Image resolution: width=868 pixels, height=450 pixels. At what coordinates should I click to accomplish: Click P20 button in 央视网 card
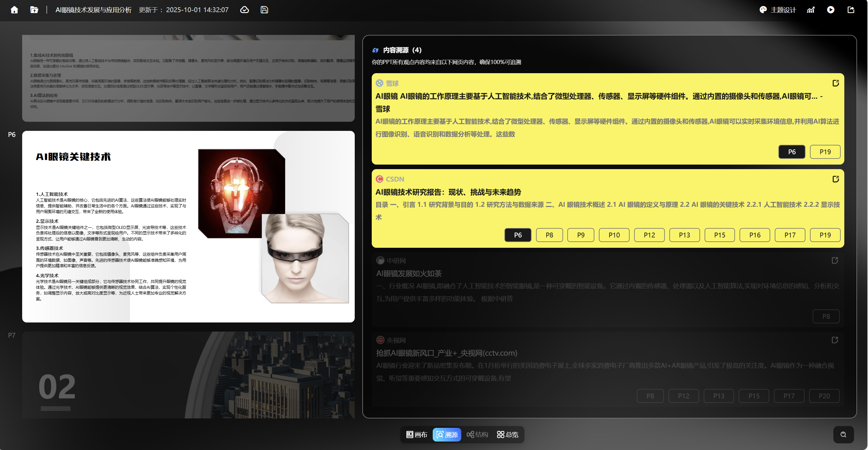[824, 396]
